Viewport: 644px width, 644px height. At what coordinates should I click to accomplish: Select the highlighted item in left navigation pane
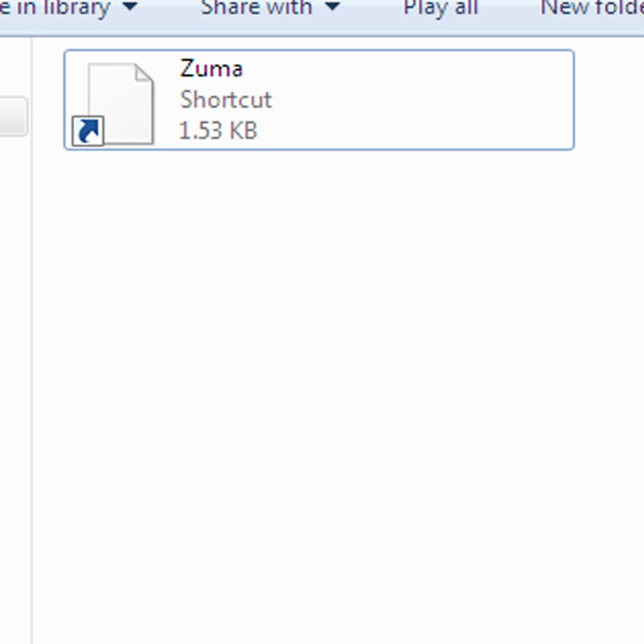tap(14, 117)
